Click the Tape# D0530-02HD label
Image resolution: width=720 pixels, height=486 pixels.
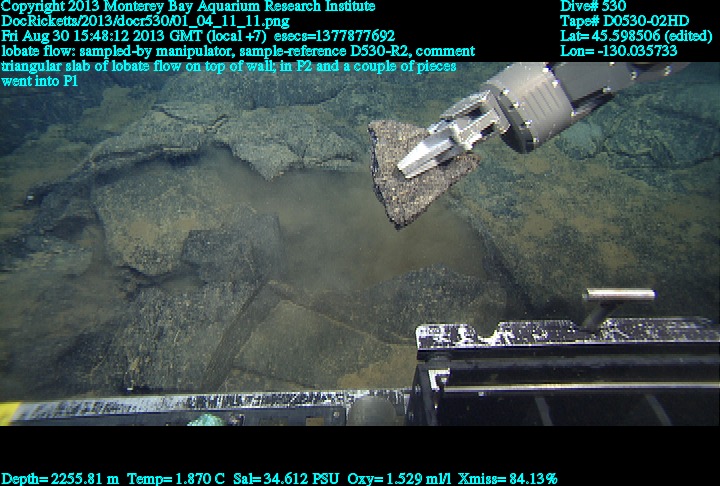624,21
